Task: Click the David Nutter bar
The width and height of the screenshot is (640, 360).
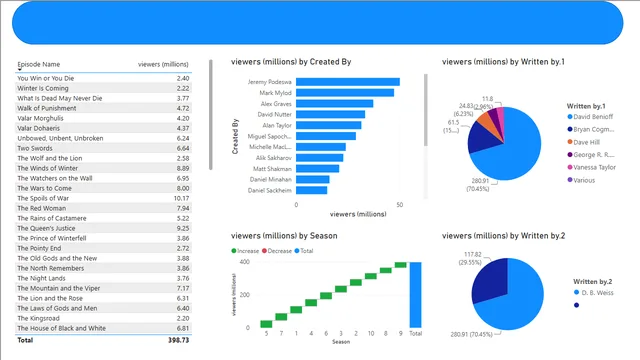Action: point(331,114)
